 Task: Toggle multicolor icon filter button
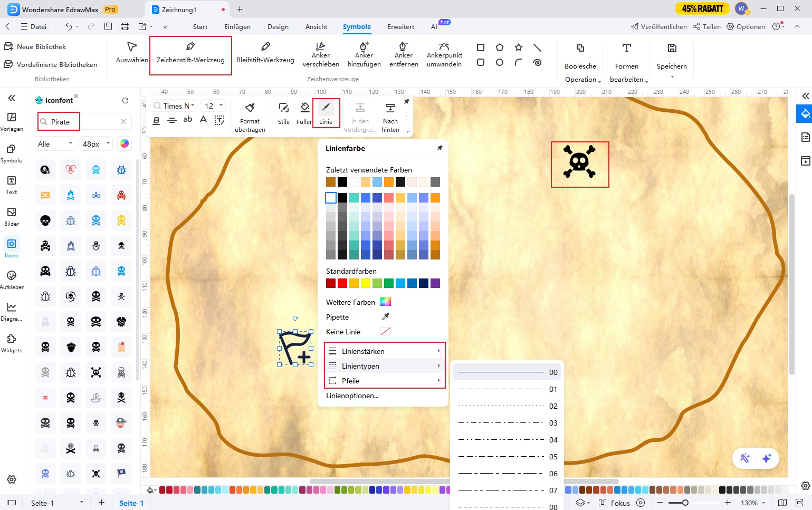(x=125, y=143)
